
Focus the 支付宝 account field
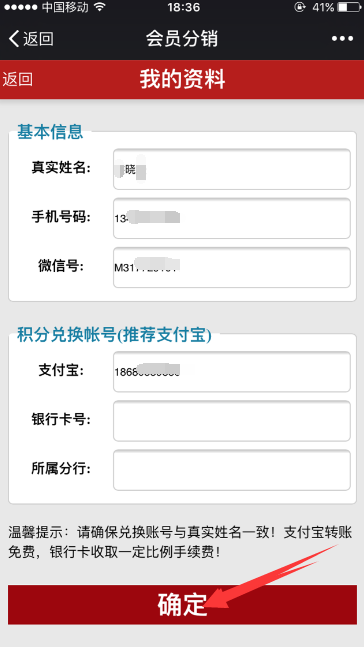[x=232, y=371]
